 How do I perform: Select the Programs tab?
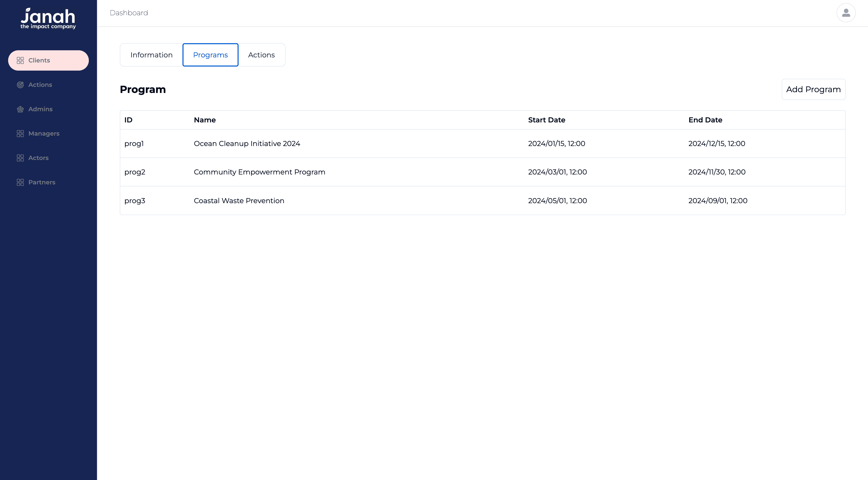[210, 55]
